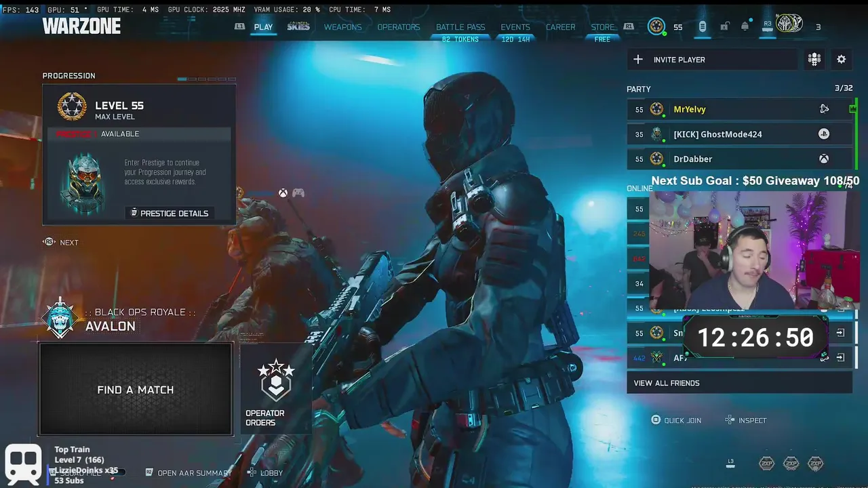The width and height of the screenshot is (868, 488).
Task: Click the 82 TOKENS label
Action: coord(460,39)
